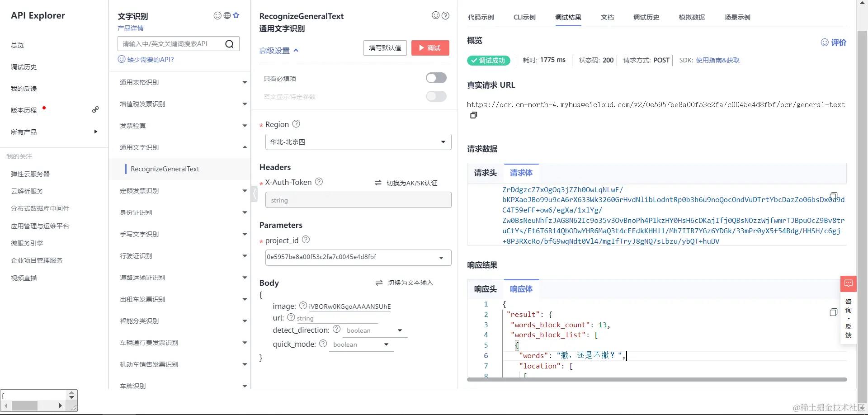The height and width of the screenshot is (415, 868).
Task: Click the help icon beside quick_mode
Action: (x=323, y=344)
